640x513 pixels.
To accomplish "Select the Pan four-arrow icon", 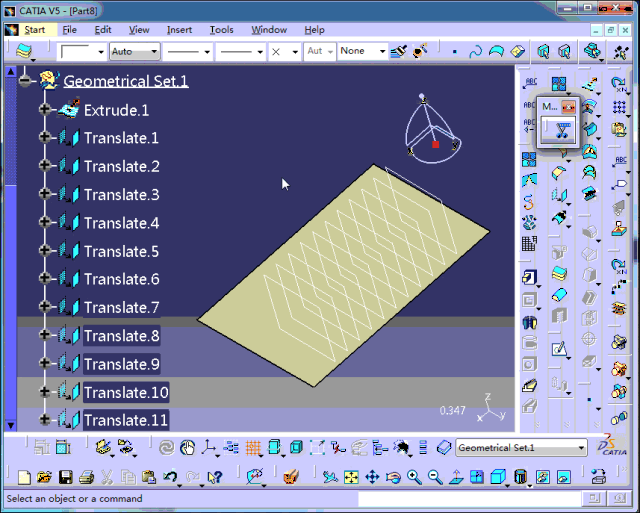I will 372,477.
